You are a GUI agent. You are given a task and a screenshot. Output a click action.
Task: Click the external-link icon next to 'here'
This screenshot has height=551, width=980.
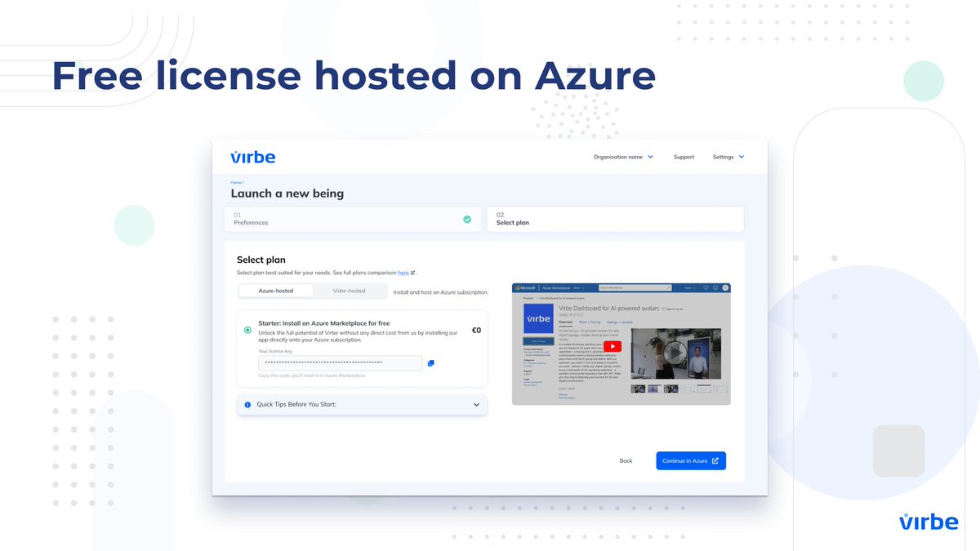click(x=413, y=273)
